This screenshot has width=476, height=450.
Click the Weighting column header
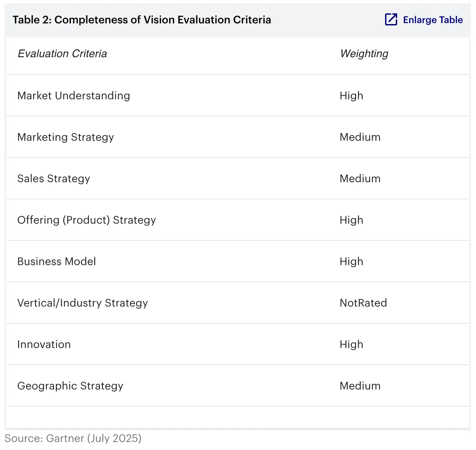point(364,54)
